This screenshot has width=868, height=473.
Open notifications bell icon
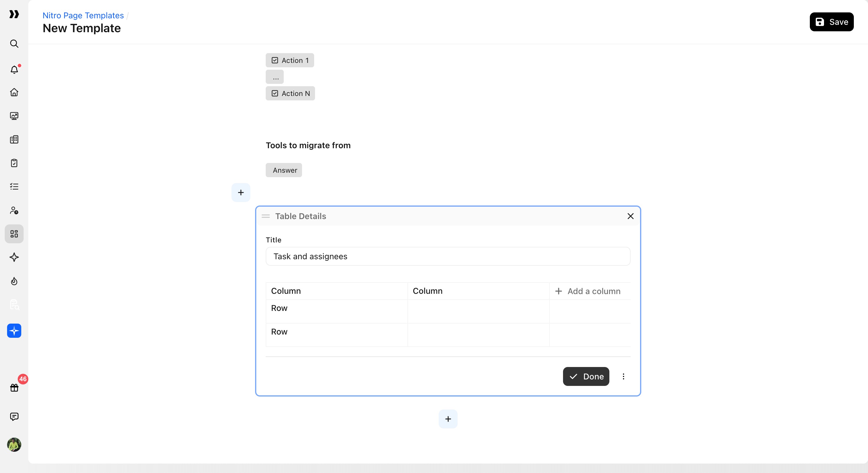pyautogui.click(x=14, y=70)
